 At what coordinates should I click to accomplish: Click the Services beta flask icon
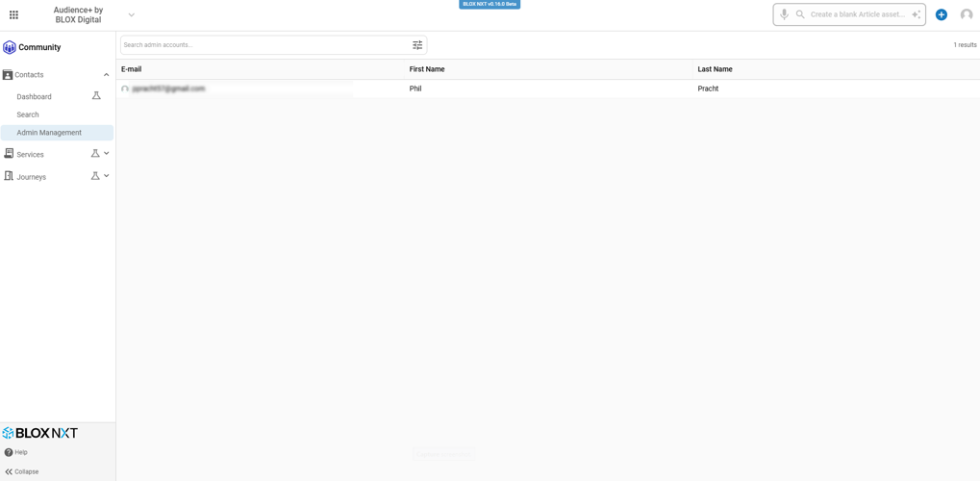95,153
